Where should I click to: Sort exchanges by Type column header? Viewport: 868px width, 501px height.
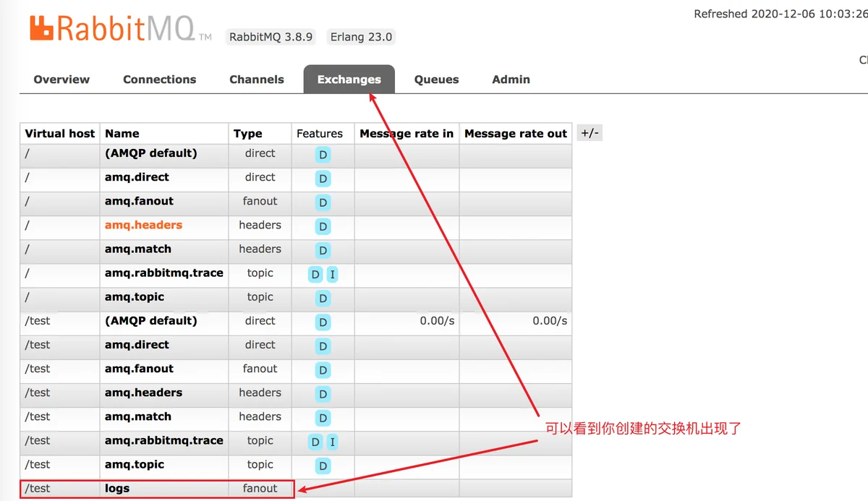pyautogui.click(x=247, y=134)
